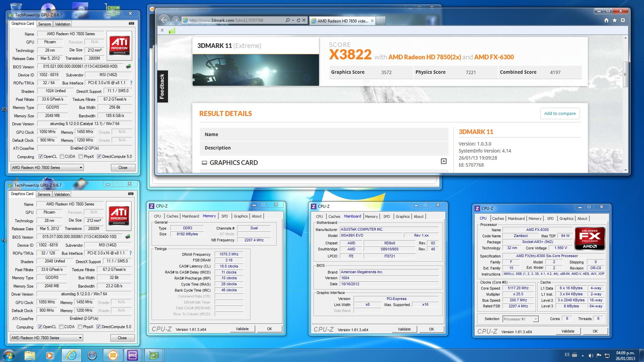Click the camera screenshot icon in lower GPU-Z
Viewport: 644px width, 362px height.
[131, 194]
